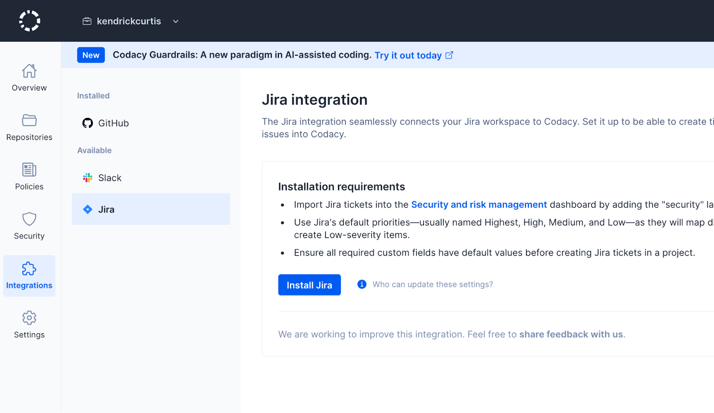Screen dimensions: 714x413
Task: Open the Integrations puzzle icon
Action: click(x=29, y=269)
